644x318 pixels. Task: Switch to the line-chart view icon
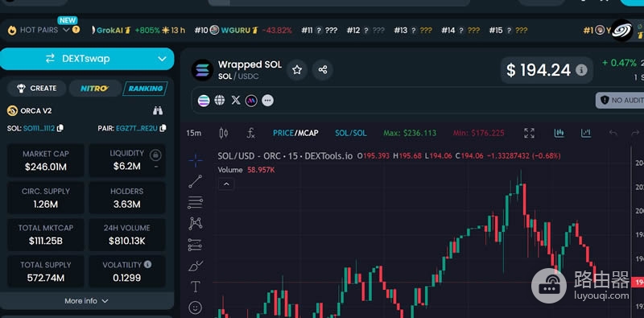(x=586, y=133)
